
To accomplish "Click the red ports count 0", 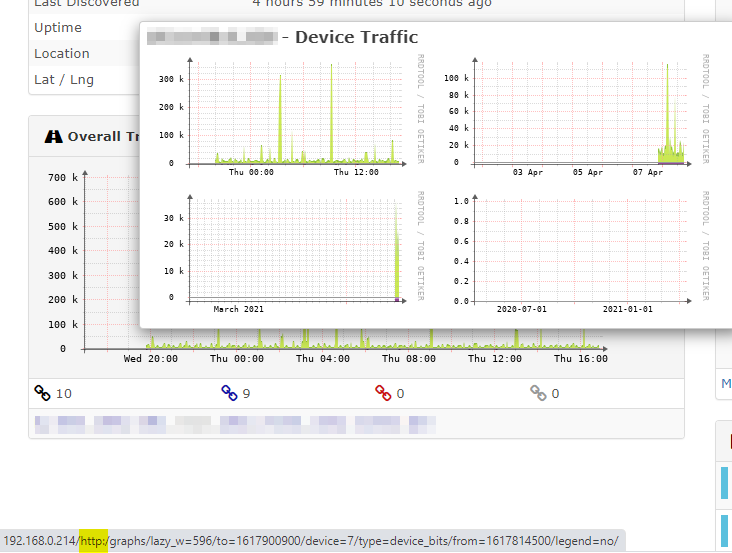I will (400, 394).
